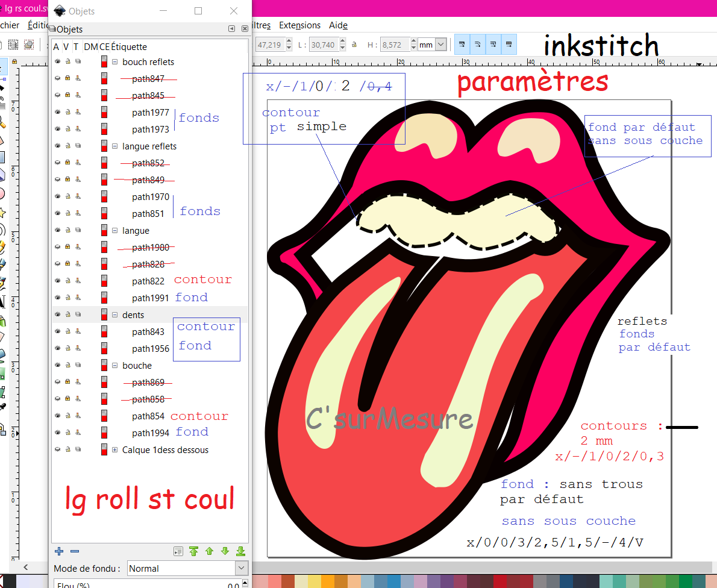
Task: Toggle scale rounded corners transform option
Action: pyautogui.click(x=477, y=45)
